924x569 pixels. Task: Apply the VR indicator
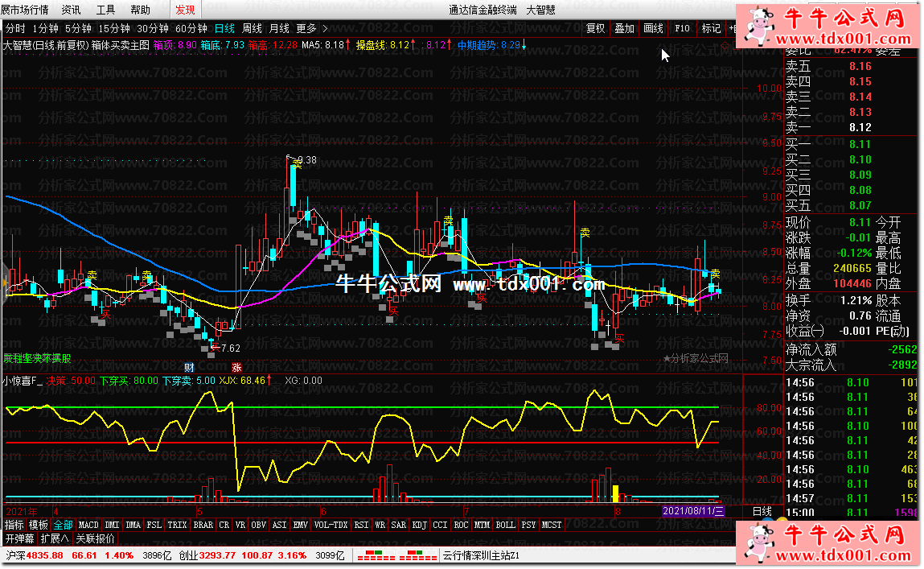(240, 525)
